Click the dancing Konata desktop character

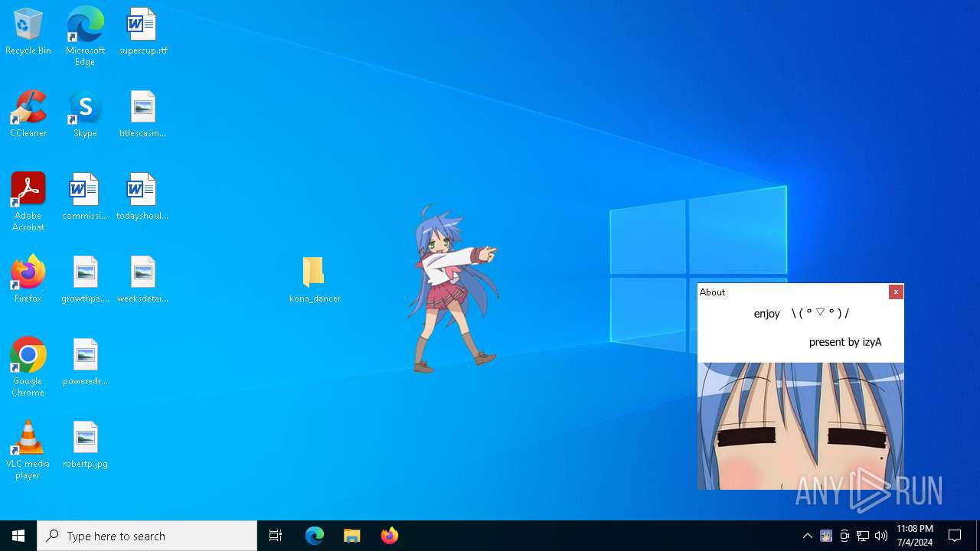pyautogui.click(x=452, y=289)
